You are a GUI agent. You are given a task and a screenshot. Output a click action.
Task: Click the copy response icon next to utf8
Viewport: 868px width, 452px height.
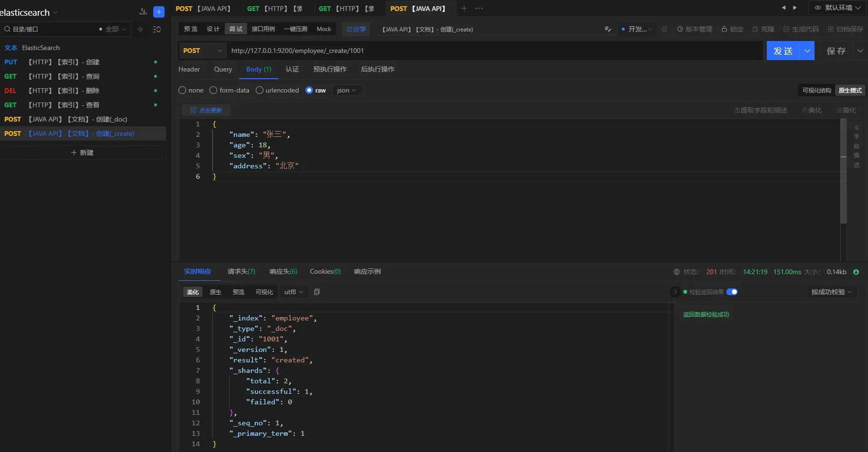click(x=317, y=292)
